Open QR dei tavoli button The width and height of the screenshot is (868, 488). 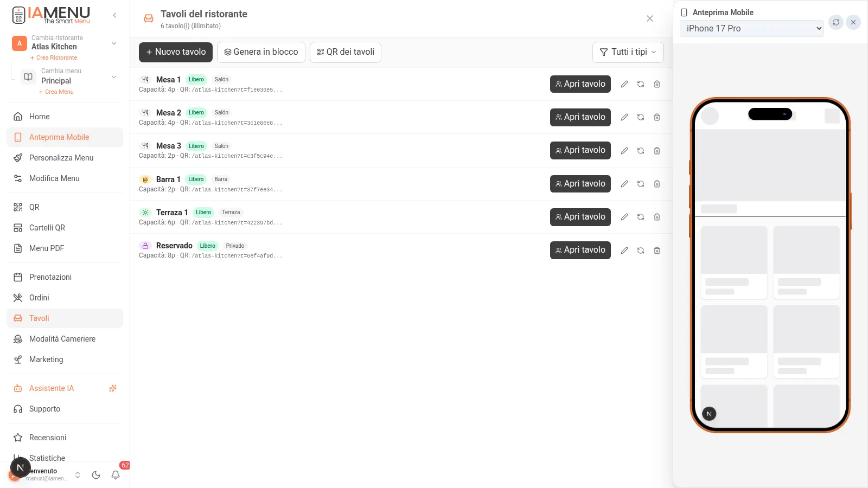tap(346, 52)
